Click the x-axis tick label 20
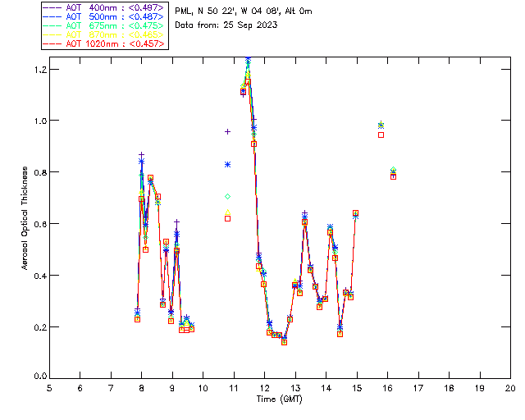Screen dimensions: 525x420 510,387
